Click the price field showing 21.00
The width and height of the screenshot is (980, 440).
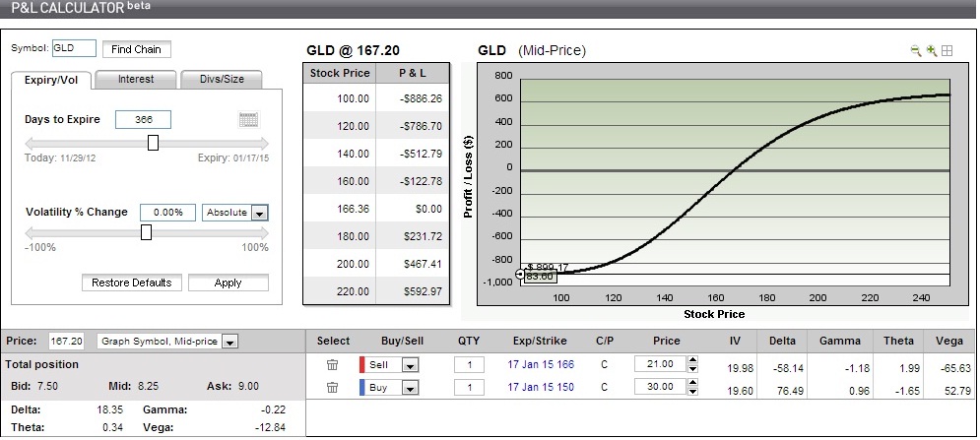pos(660,364)
